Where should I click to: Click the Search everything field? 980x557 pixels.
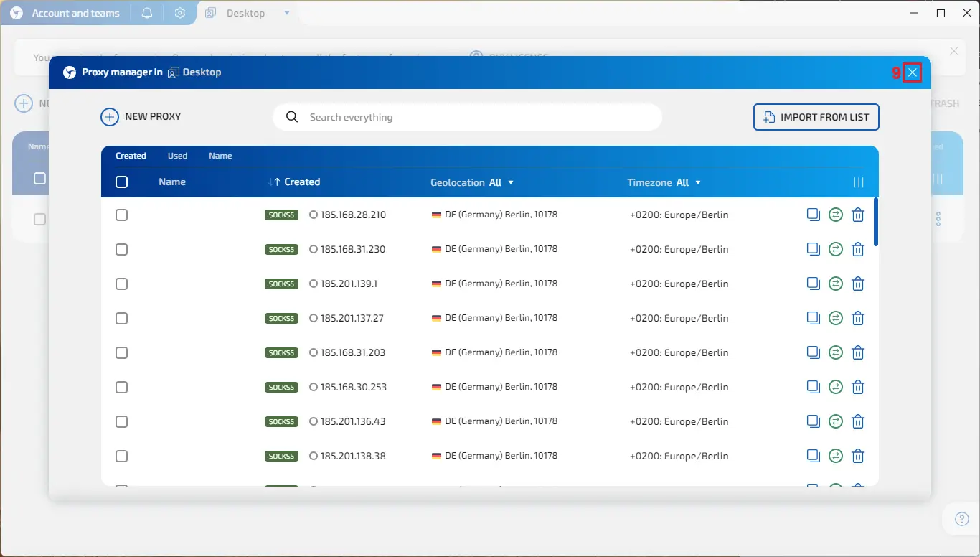467,117
